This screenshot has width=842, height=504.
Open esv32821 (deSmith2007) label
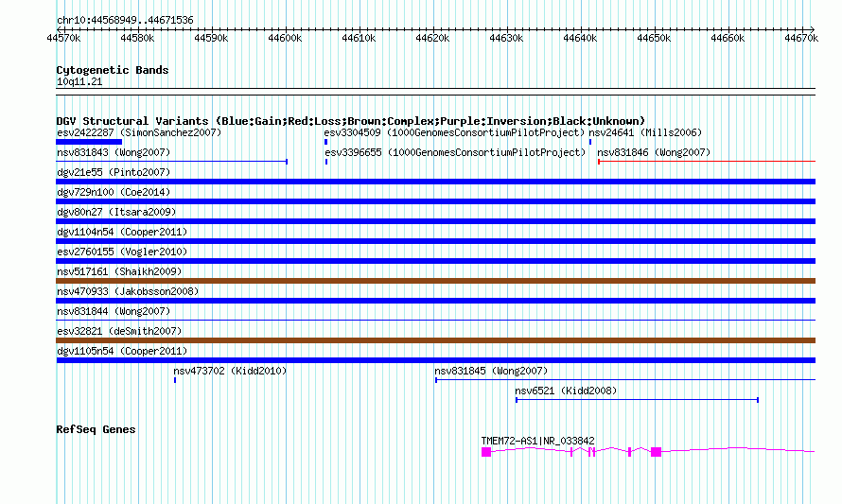tap(119, 331)
